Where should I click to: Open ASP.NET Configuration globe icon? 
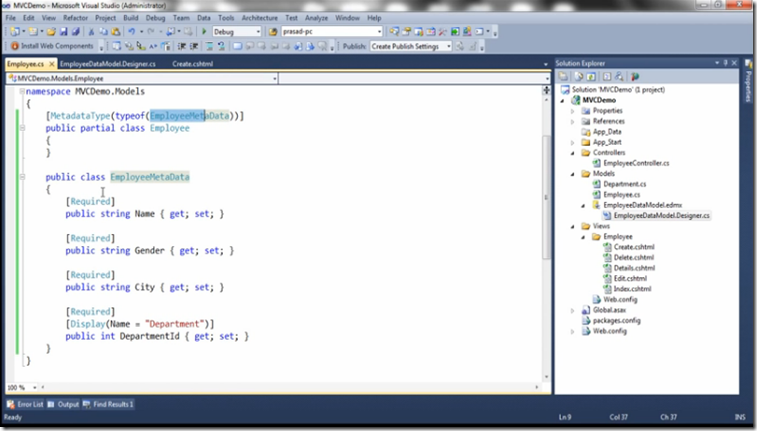click(x=635, y=77)
